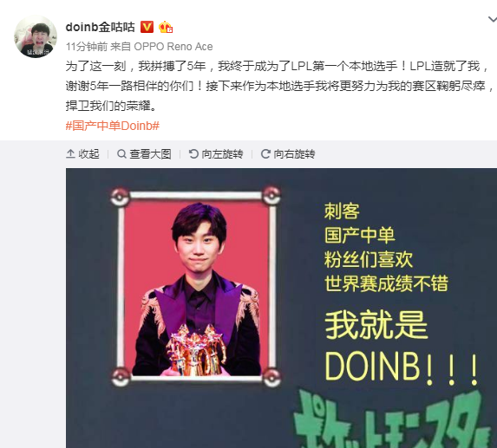
Task: Expand the post options chevron menu
Action: 493,19
